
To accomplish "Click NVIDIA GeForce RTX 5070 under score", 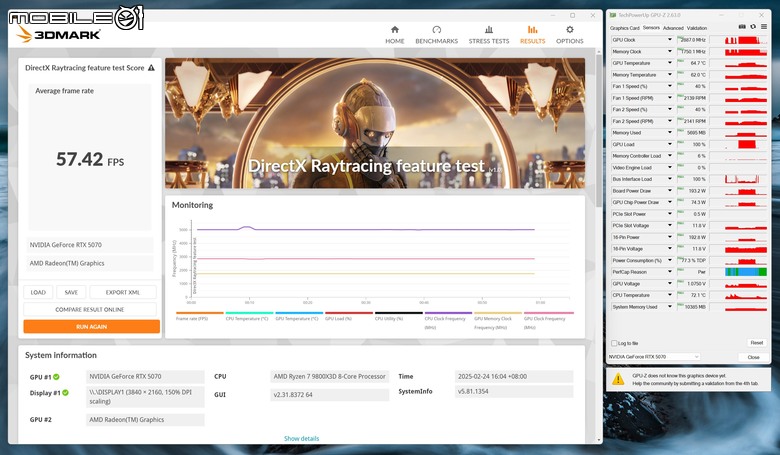I will (90, 245).
